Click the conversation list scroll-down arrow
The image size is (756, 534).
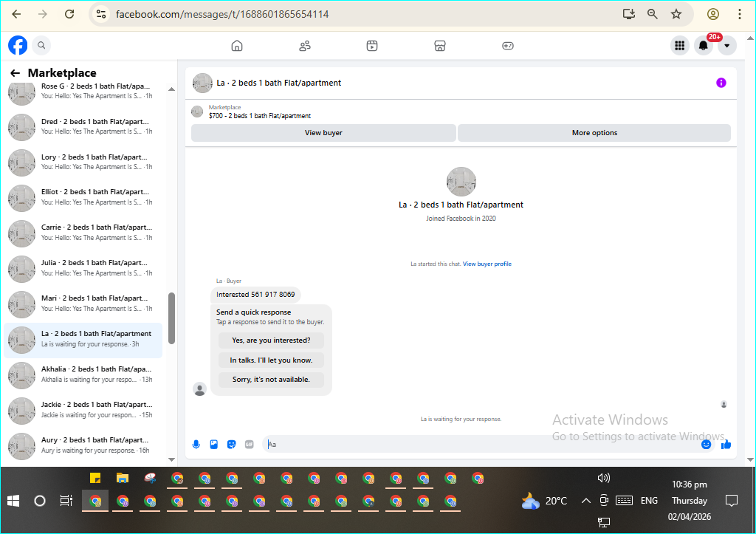[x=171, y=459]
